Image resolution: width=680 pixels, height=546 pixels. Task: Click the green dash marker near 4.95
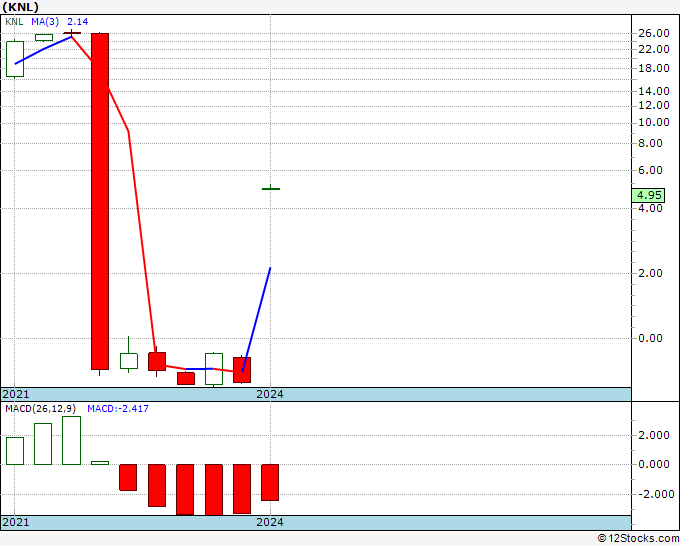pyautogui.click(x=271, y=189)
